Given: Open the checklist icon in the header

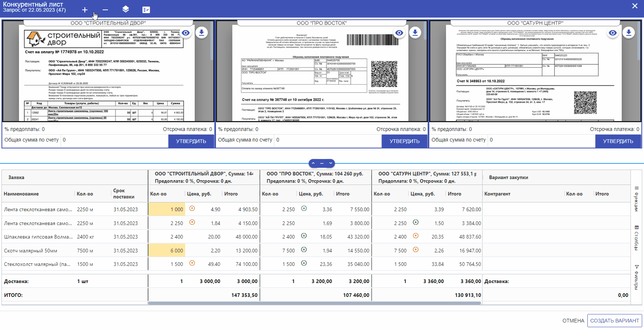Looking at the screenshot, I should pyautogui.click(x=146, y=10).
